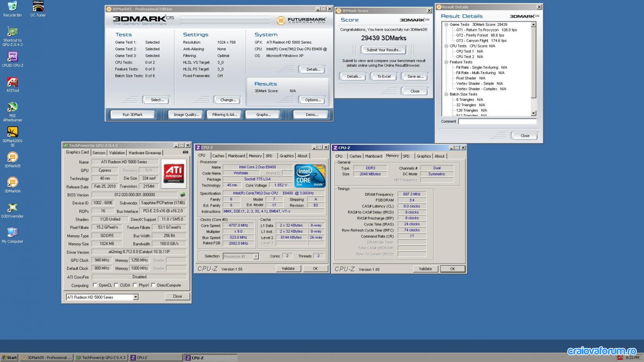Open SPD tab in CPU-Z Memory window
The height and width of the screenshot is (362, 644).
406,156
